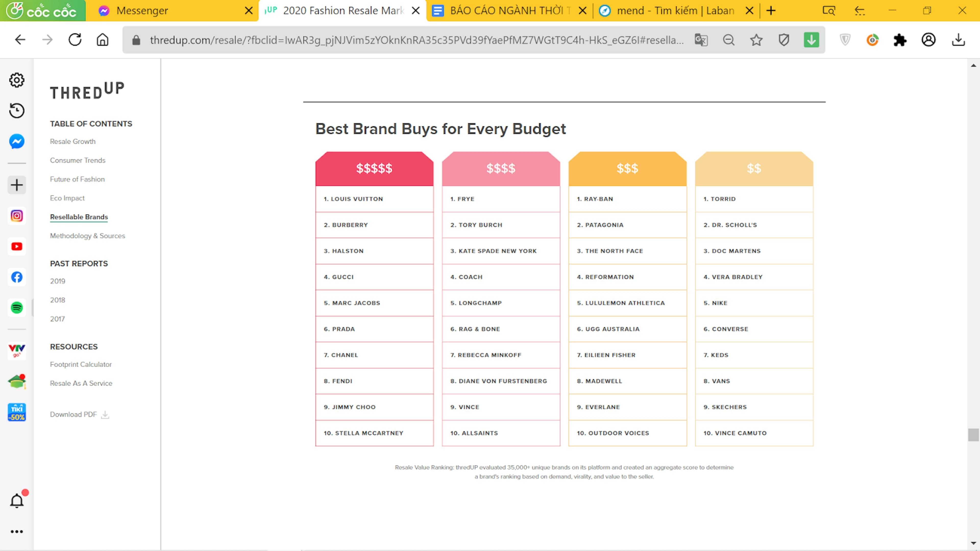Click the thredUP logo
This screenshot has width=980, height=551.
(87, 91)
